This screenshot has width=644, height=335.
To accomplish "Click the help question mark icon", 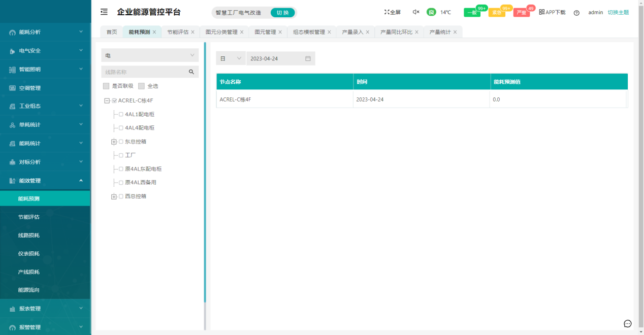I will click(576, 13).
